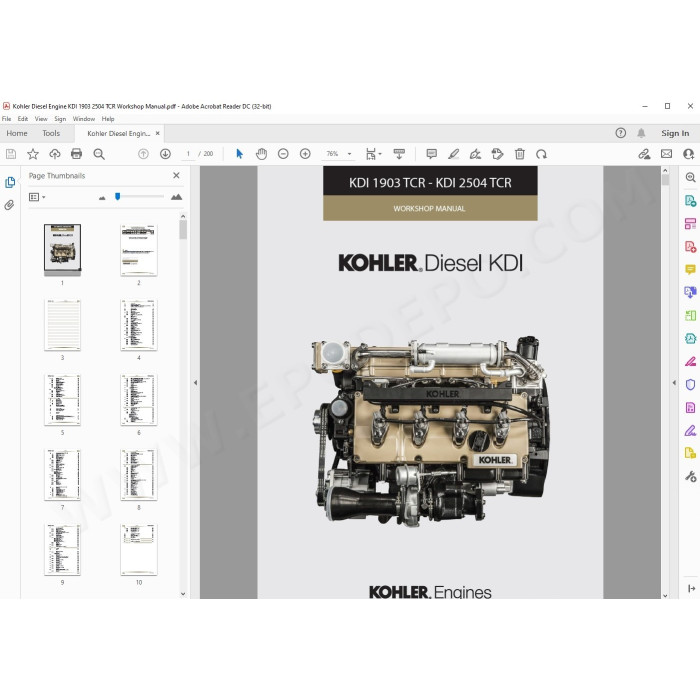Select page 10 thumbnail
The width and height of the screenshot is (700, 700).
[x=139, y=550]
